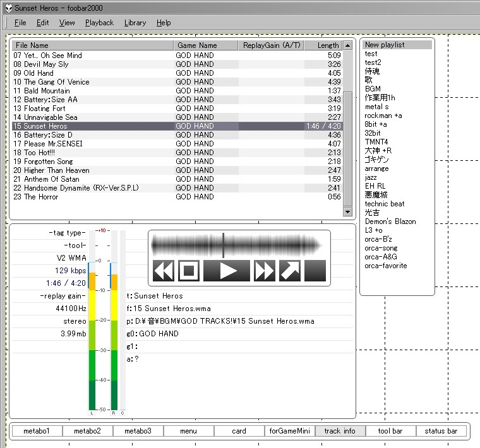Switch to the metabo3 tab
This screenshot has height=448, width=480.
138,431
